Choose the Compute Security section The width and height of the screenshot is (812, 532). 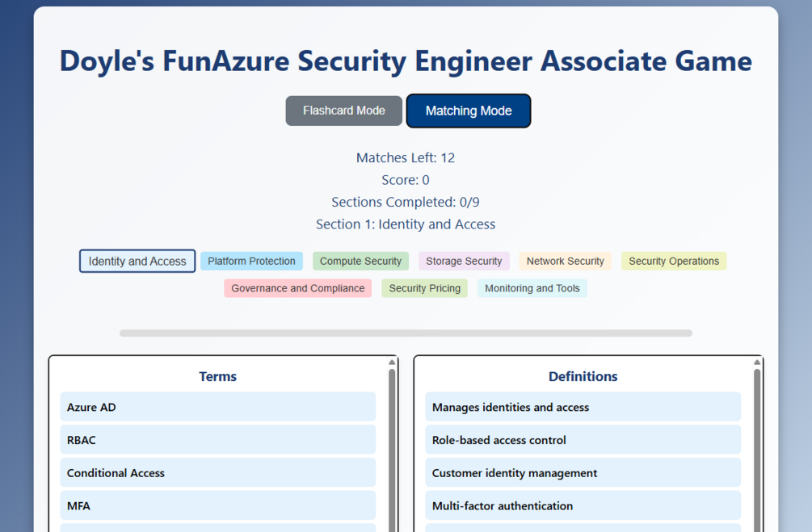coord(360,261)
